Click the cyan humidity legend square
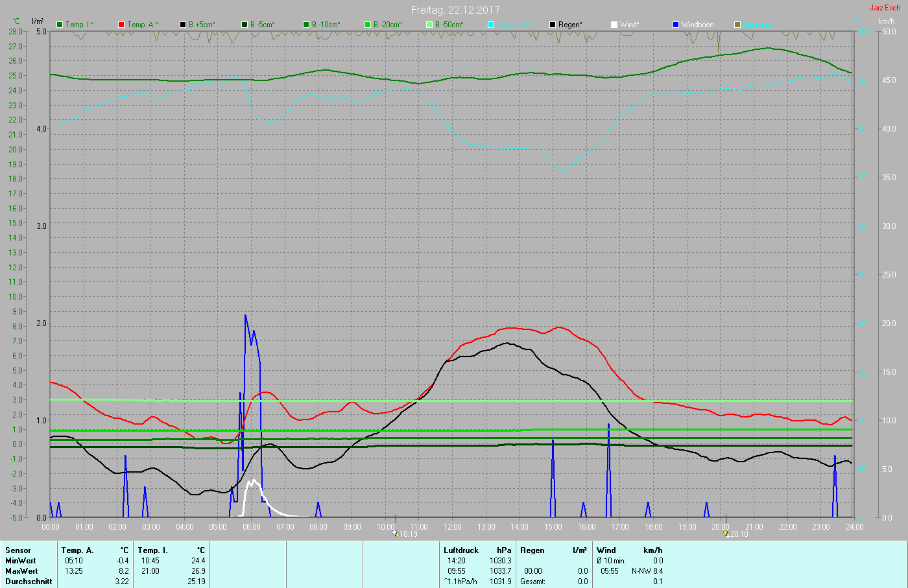Screen dimensions: 908x588 (x=491, y=25)
